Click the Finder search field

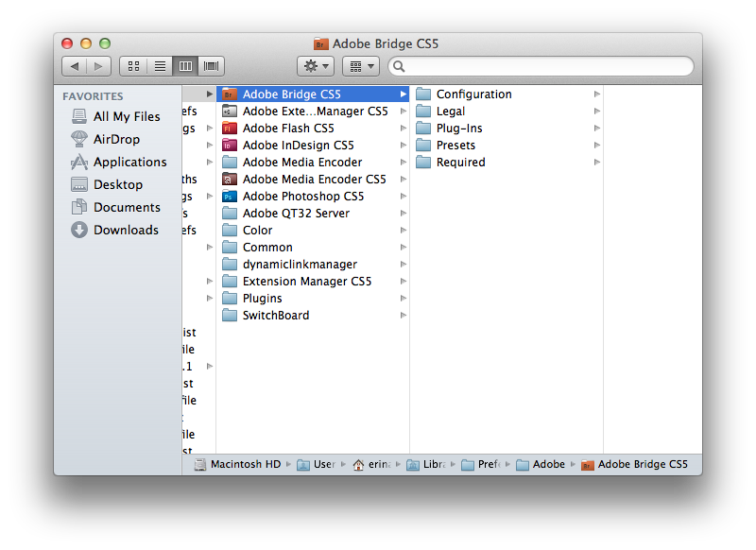click(541, 66)
